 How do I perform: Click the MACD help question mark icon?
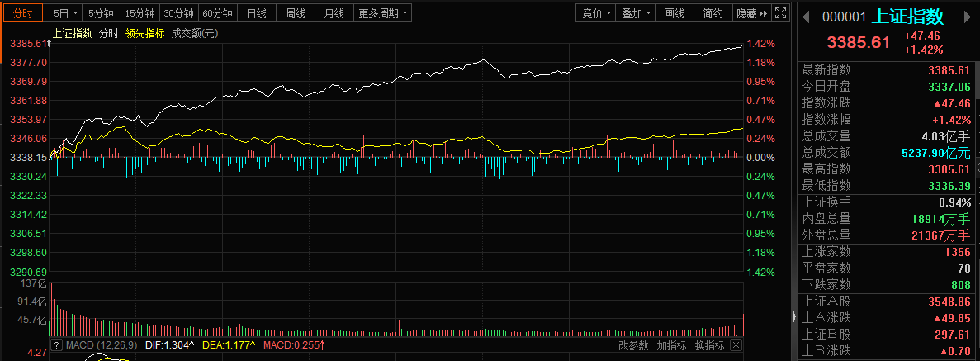(57, 345)
